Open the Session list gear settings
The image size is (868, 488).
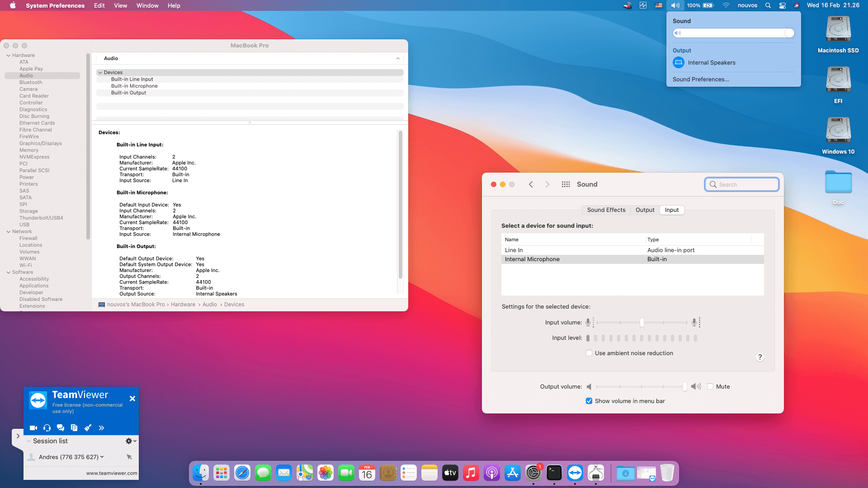(130, 441)
